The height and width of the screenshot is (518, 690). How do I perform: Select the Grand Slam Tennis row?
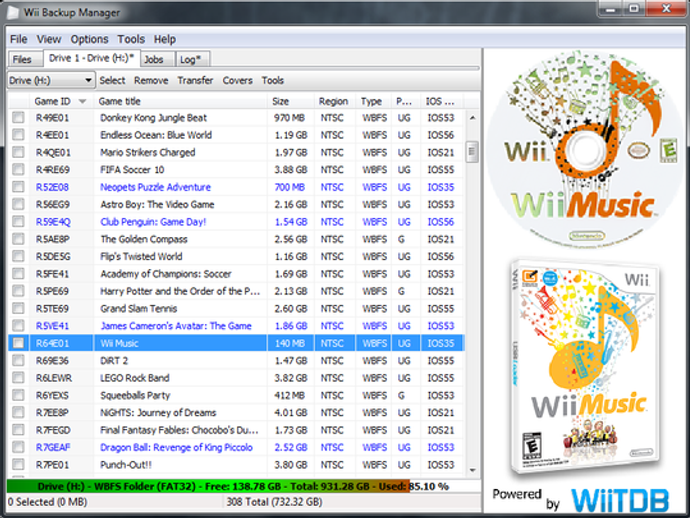(x=236, y=309)
